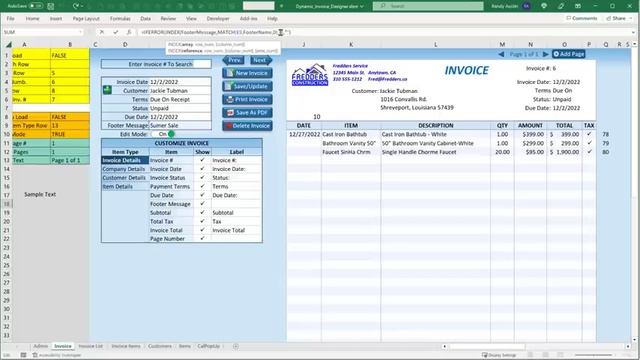The width and height of the screenshot is (640, 360).
Task: Switch to the Invoice Items sheet tab
Action: pos(126,346)
